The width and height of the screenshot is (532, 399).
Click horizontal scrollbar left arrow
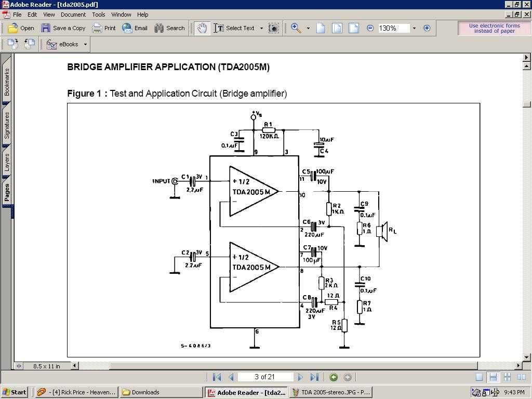click(x=74, y=366)
